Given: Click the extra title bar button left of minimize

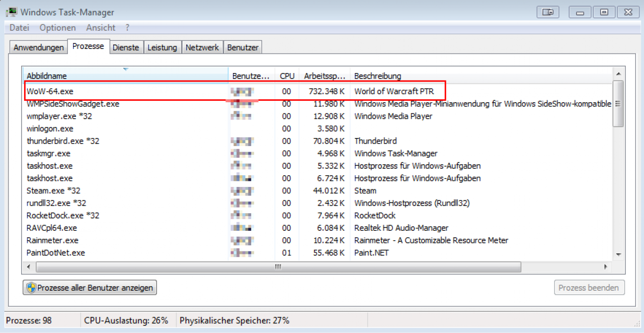Looking at the screenshot, I should tap(548, 11).
